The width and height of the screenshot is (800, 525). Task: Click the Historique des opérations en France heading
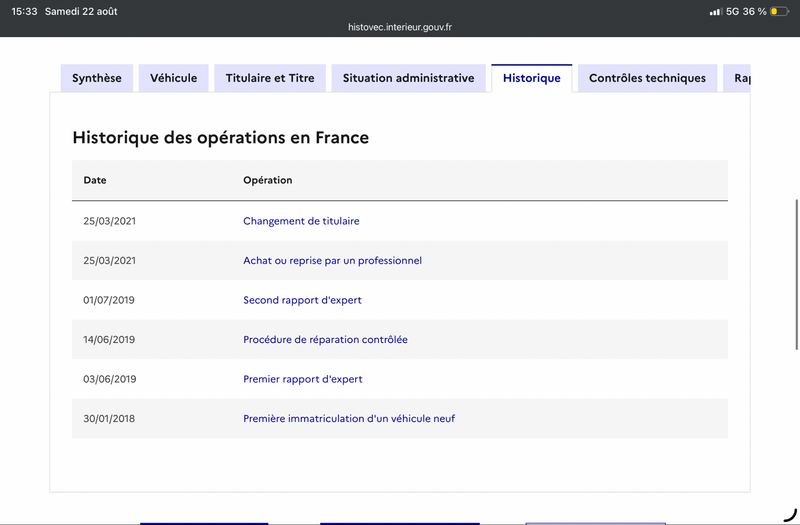tap(220, 138)
